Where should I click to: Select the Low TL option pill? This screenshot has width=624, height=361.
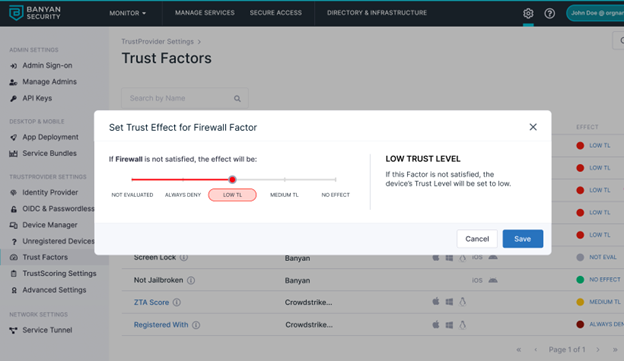tap(232, 195)
